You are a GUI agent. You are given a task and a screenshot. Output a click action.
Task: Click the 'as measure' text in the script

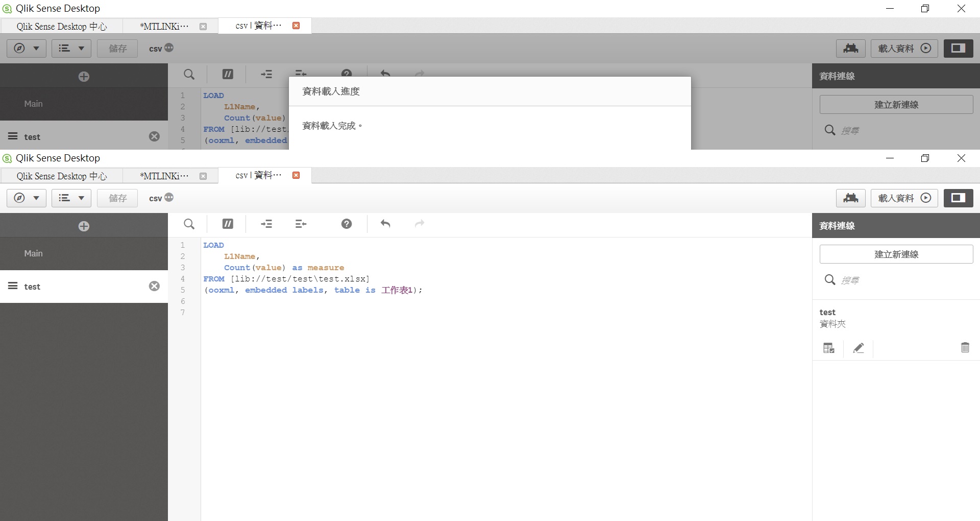318,268
